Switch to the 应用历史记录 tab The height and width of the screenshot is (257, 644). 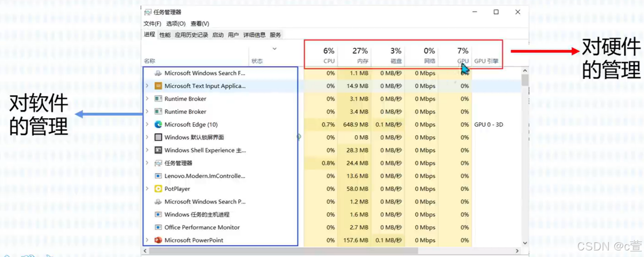(191, 35)
